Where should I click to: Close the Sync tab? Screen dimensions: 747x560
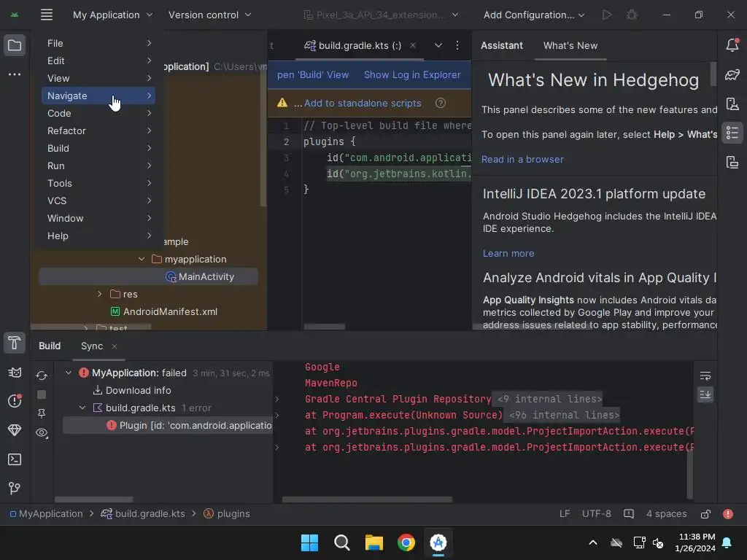[x=115, y=346]
